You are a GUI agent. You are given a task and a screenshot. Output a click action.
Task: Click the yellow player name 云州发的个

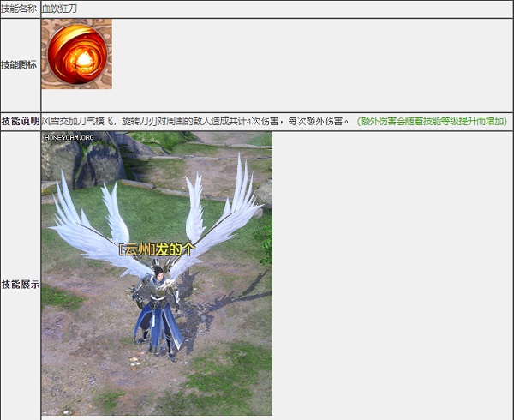click(x=157, y=249)
